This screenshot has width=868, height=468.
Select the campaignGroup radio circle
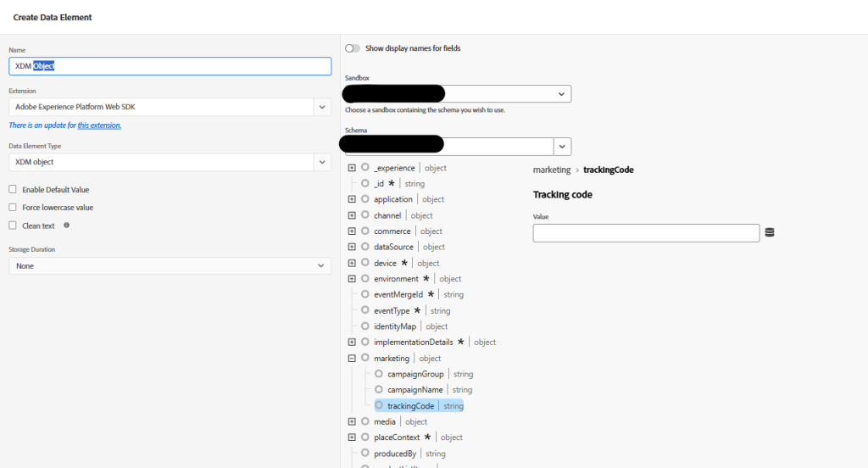[x=379, y=374]
